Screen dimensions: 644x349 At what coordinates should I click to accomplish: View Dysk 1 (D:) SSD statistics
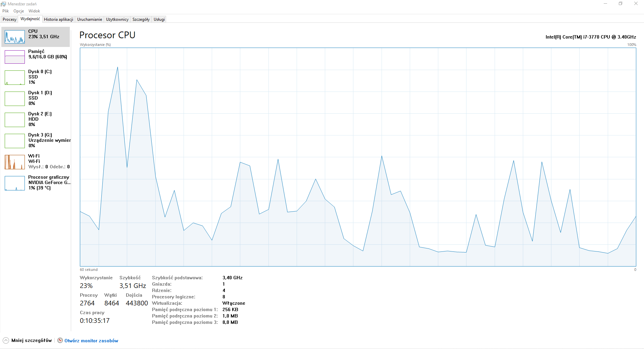pyautogui.click(x=35, y=98)
